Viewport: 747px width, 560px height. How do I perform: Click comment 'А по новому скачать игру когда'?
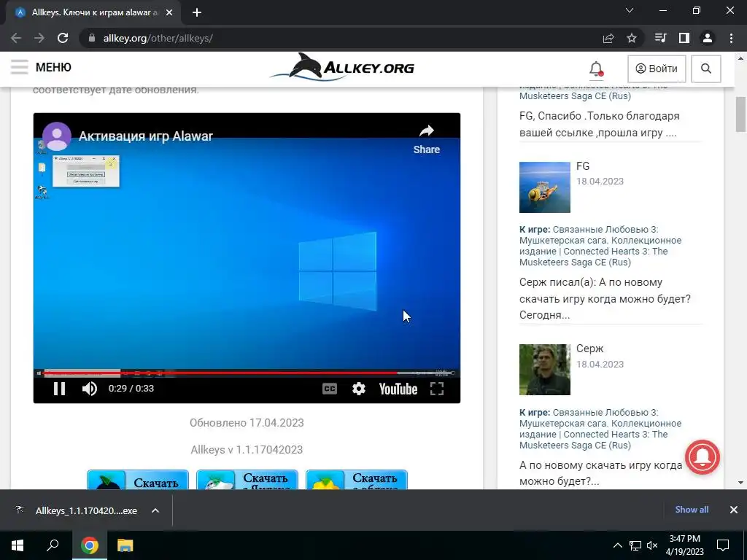click(601, 465)
